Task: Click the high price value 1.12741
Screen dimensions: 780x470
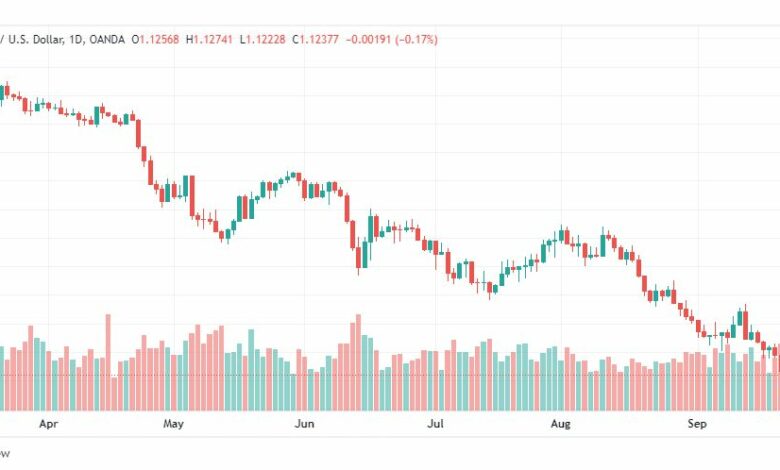Action: [x=213, y=39]
